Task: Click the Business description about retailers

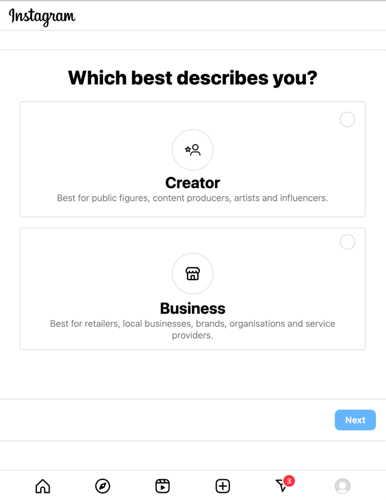Action: pyautogui.click(x=193, y=329)
